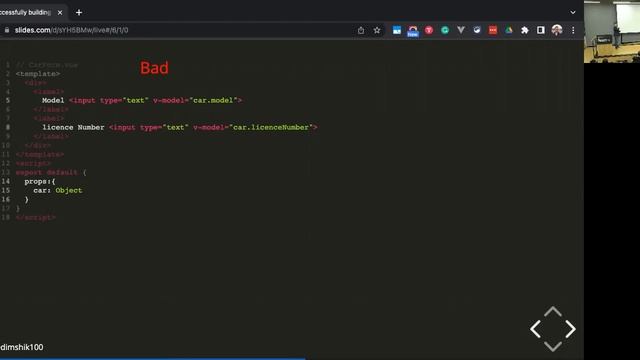The width and height of the screenshot is (640, 360).
Task: Click the 'car.model' v-model value
Action: click(213, 100)
